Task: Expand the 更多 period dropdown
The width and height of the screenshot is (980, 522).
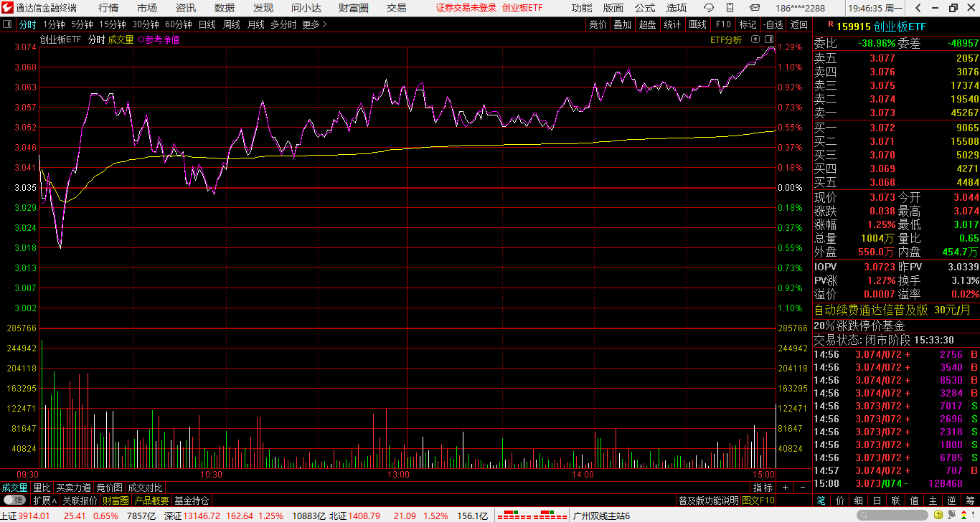Action: (314, 24)
